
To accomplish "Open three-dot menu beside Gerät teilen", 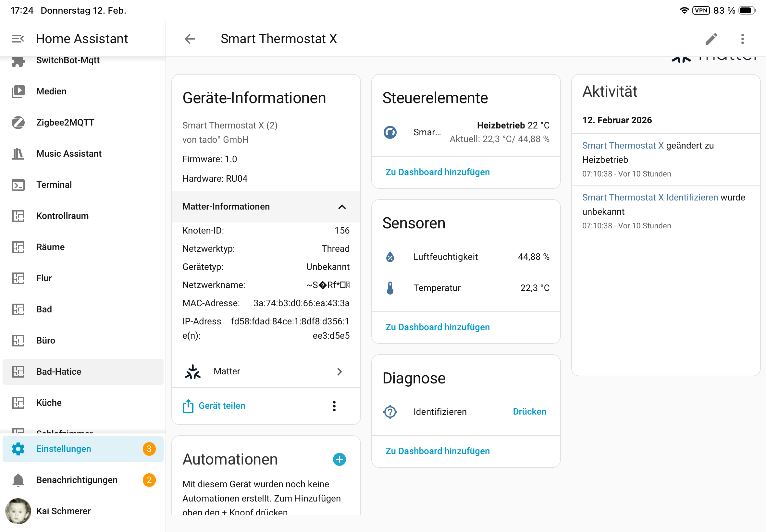I will pos(334,406).
